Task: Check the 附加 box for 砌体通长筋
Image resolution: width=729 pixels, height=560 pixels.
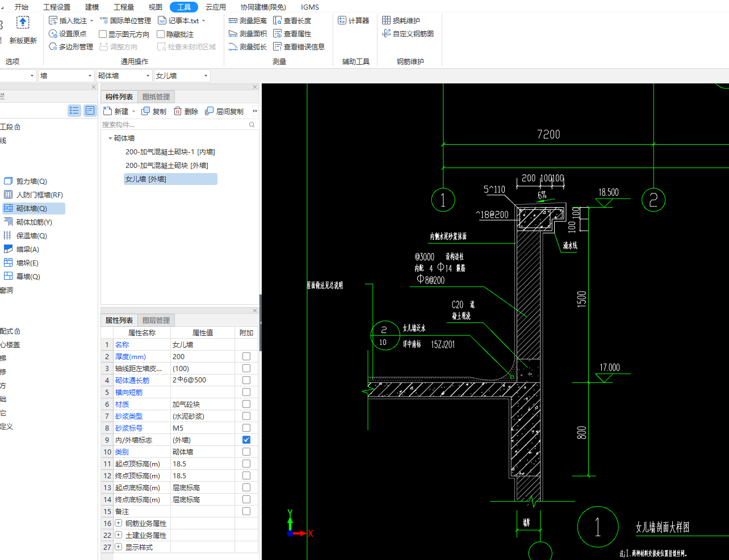Action: tap(246, 380)
